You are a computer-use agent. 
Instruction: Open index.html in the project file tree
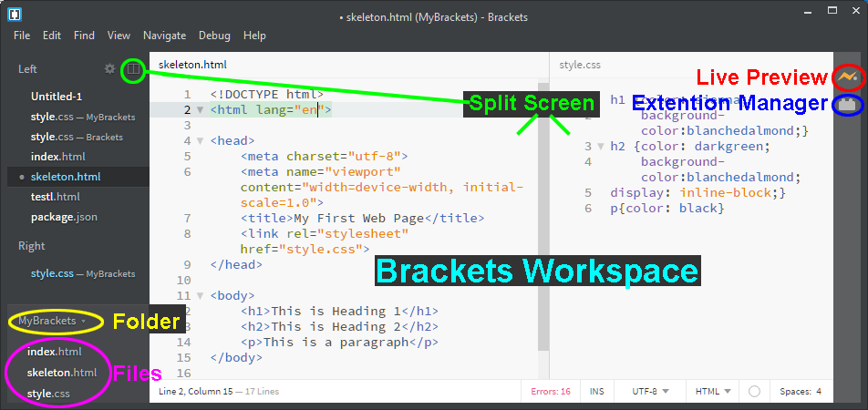pos(55,352)
